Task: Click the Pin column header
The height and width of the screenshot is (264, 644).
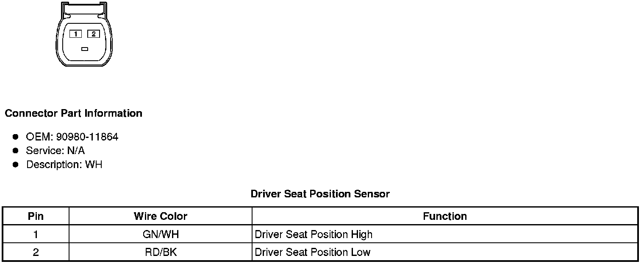Action: (36, 216)
